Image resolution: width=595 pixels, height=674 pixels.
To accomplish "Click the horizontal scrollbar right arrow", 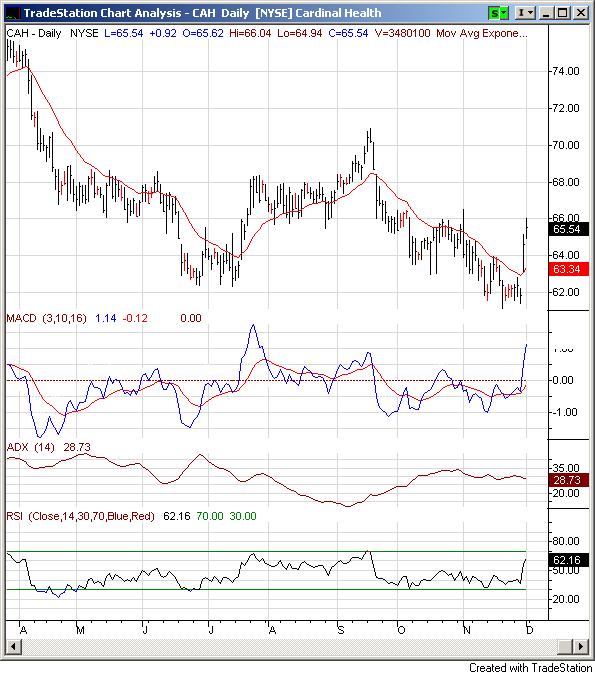I will pyautogui.click(x=581, y=646).
